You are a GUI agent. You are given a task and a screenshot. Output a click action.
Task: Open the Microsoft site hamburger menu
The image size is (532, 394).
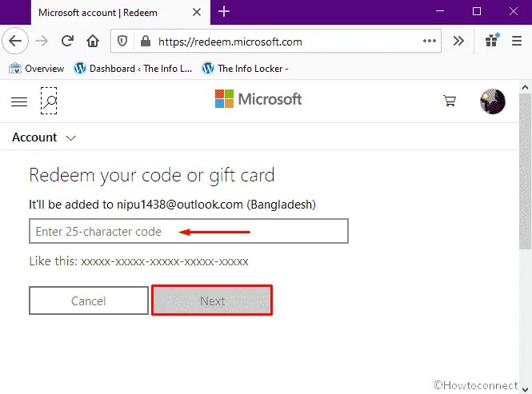click(19, 101)
